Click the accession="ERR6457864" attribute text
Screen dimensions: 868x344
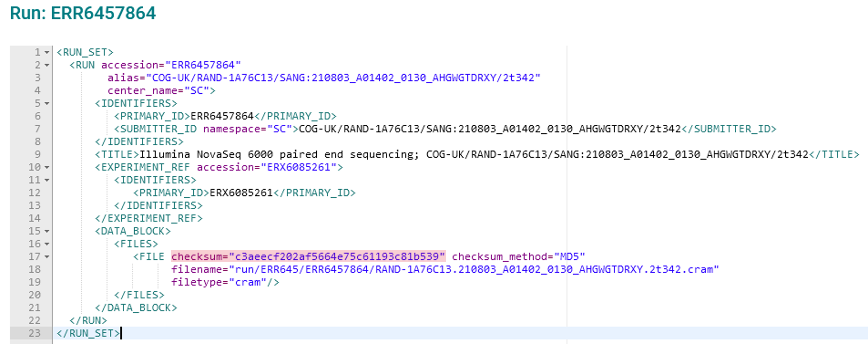171,65
